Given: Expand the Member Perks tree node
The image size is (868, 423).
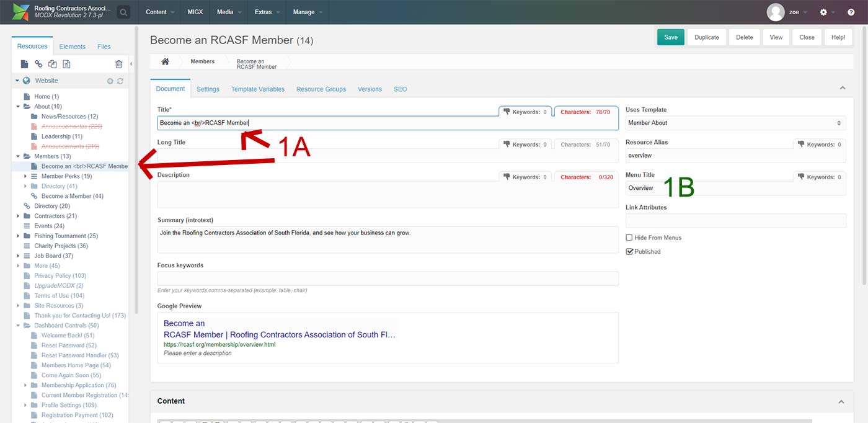Looking at the screenshot, I should click(x=26, y=176).
